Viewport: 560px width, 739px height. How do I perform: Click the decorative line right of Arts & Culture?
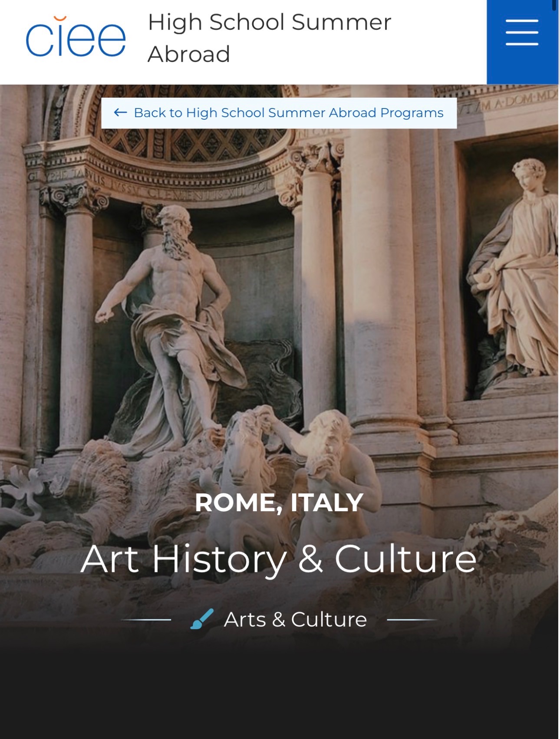(x=412, y=620)
